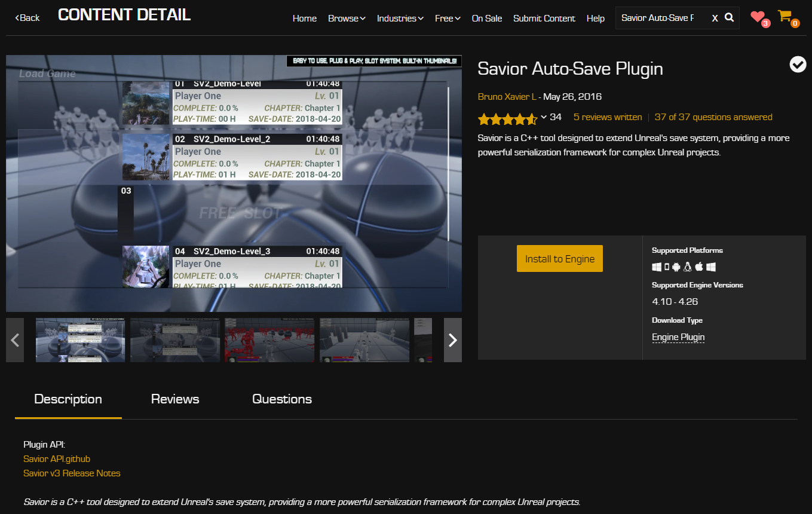The height and width of the screenshot is (514, 812).
Task: Click the main preview image
Action: (234, 183)
